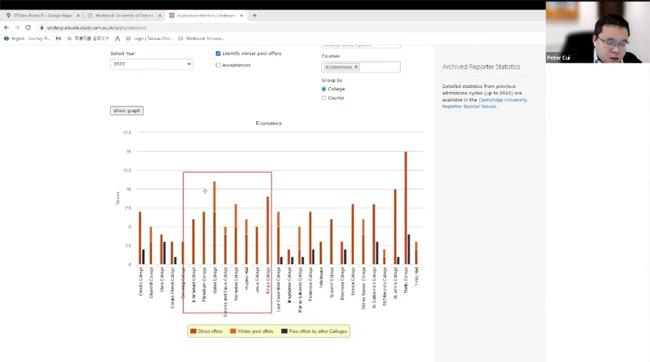Screen dimensions: 650x362
Task: Switch to the Workbook University of Oxford tab
Action: click(124, 15)
